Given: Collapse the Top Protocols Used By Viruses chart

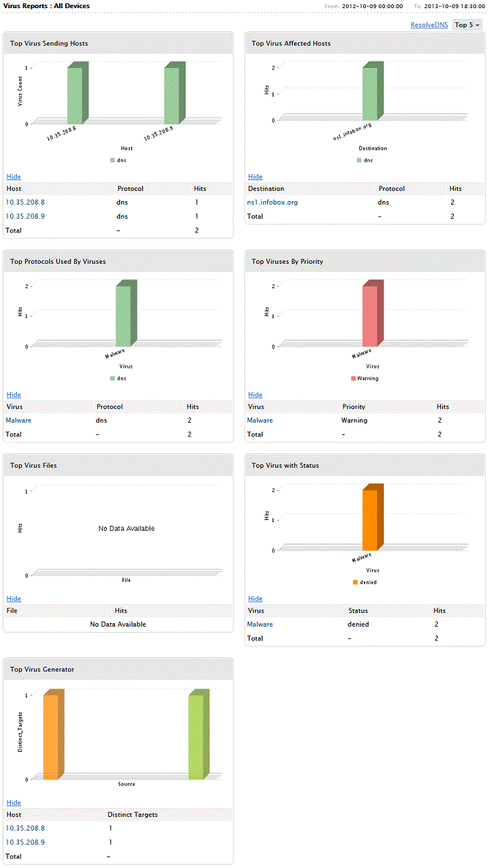Looking at the screenshot, I should (x=14, y=395).
